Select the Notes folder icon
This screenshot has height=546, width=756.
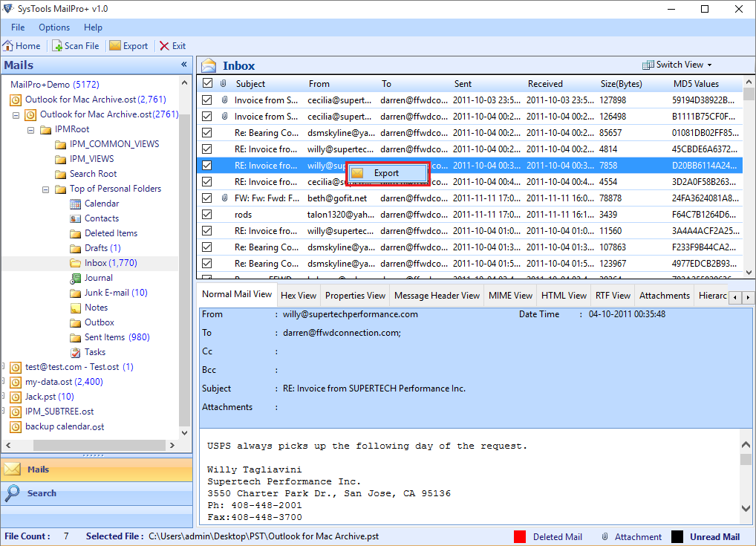pyautogui.click(x=75, y=308)
